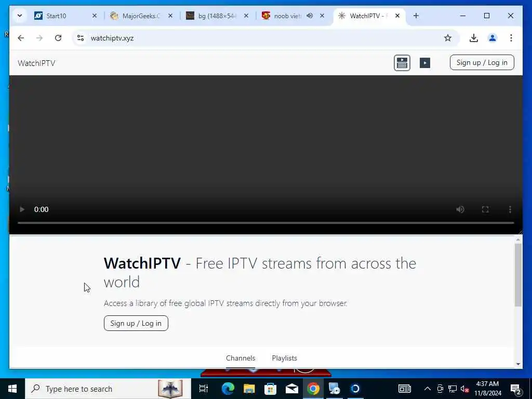The width and height of the screenshot is (532, 399).
Task: Open Chrome's three-dot menu
Action: click(511, 38)
